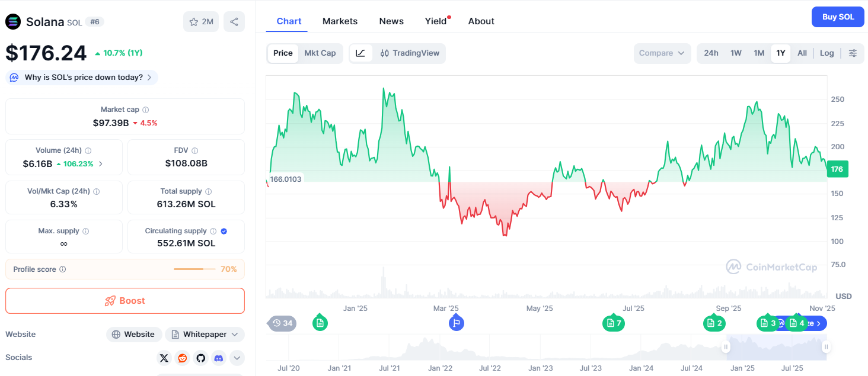Open Solana's Reddit social icon

pyautogui.click(x=183, y=358)
